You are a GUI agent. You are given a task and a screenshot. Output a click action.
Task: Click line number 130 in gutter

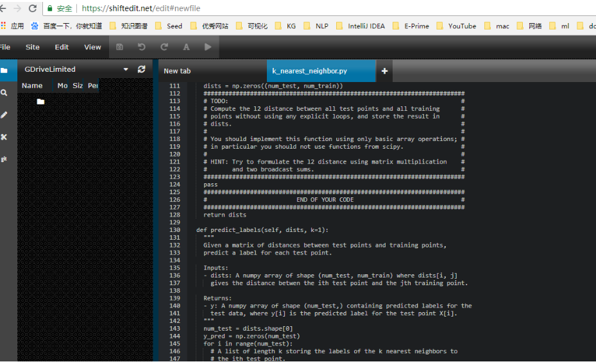tap(175, 230)
